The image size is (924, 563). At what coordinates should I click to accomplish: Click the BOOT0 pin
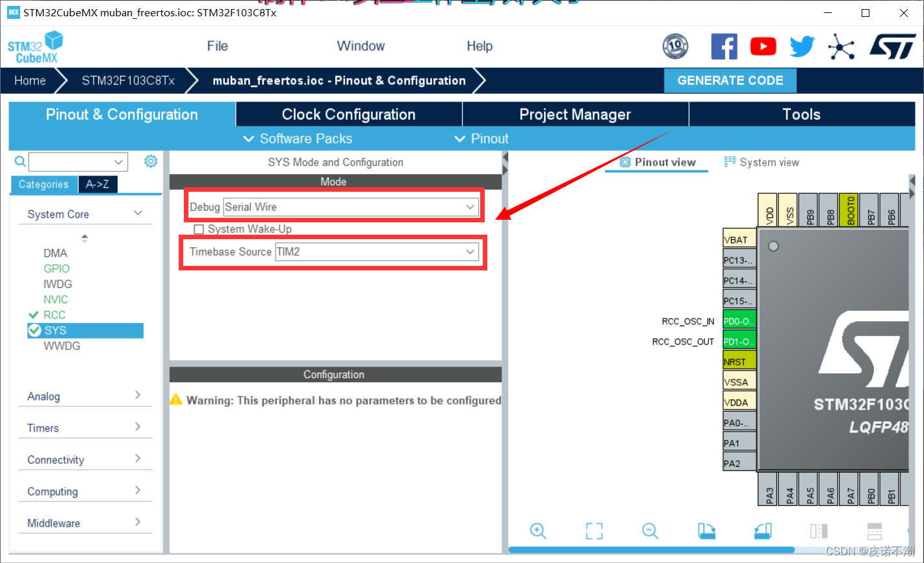tap(850, 209)
